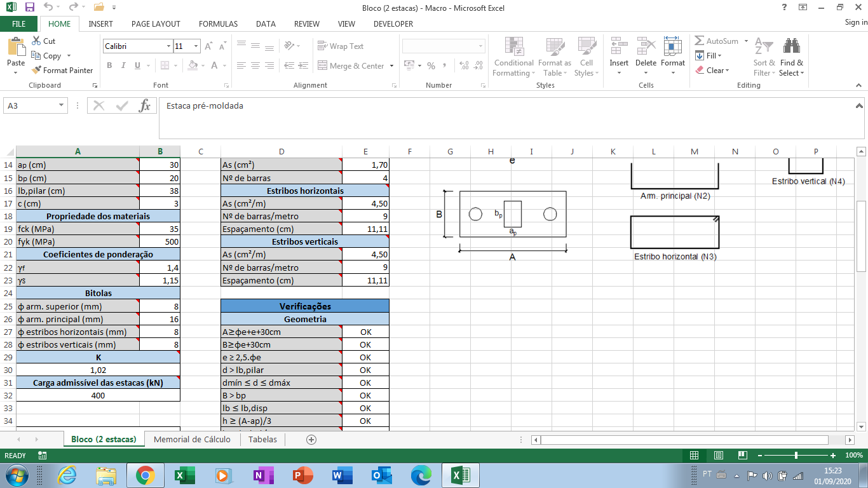
Task: Click the formula bar input
Action: 505,118
